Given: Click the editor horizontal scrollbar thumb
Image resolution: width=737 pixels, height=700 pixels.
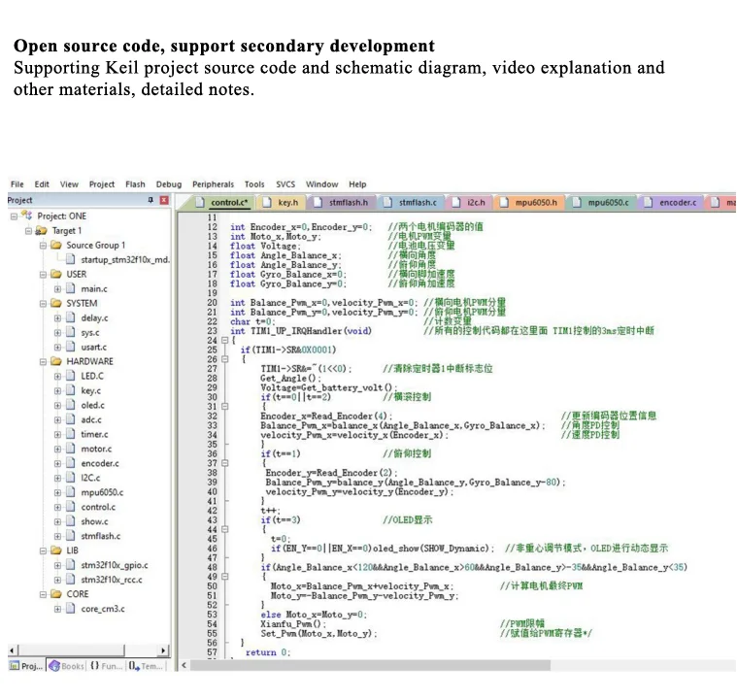Looking at the screenshot, I should (370, 665).
